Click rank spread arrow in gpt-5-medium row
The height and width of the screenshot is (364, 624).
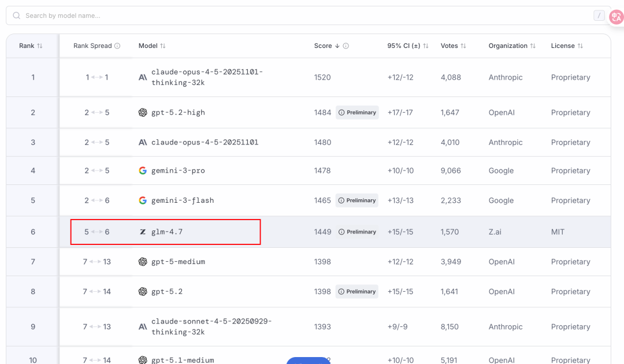coord(95,262)
